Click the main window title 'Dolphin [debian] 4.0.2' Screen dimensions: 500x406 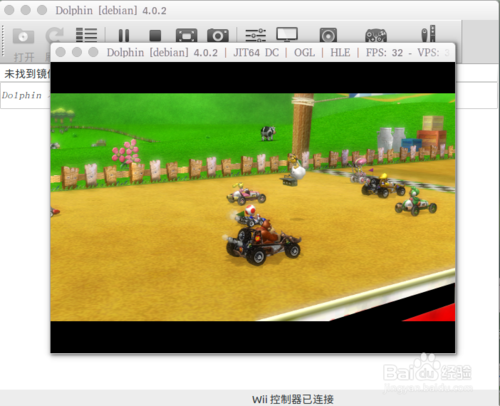tap(111, 11)
